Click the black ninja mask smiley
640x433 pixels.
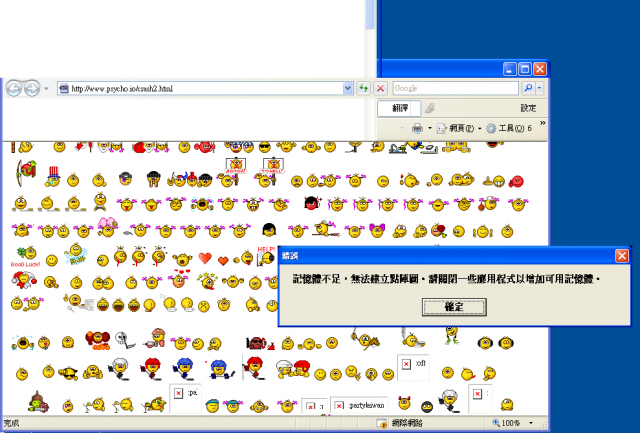click(427, 406)
